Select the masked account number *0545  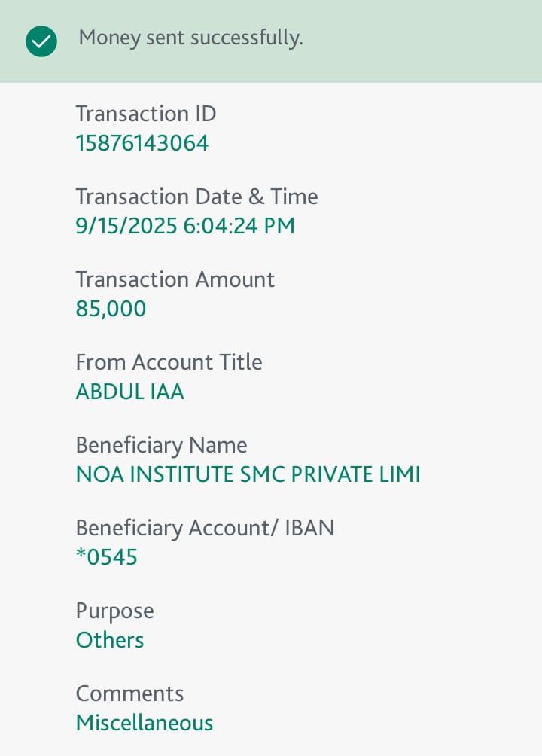tap(107, 557)
